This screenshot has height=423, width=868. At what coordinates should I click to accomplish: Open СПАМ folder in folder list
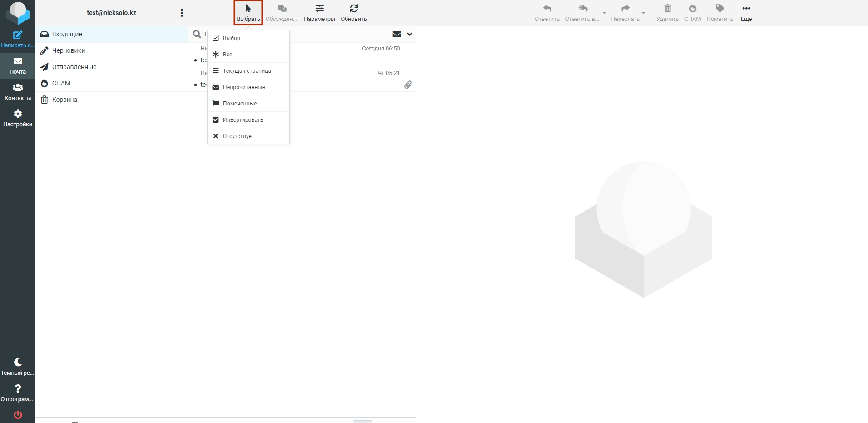click(x=112, y=83)
